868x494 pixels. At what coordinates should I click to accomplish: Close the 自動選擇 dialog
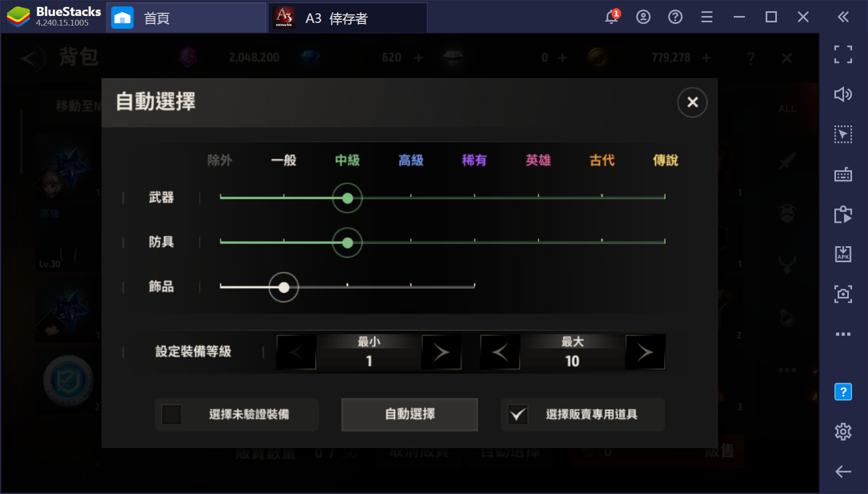(x=692, y=102)
